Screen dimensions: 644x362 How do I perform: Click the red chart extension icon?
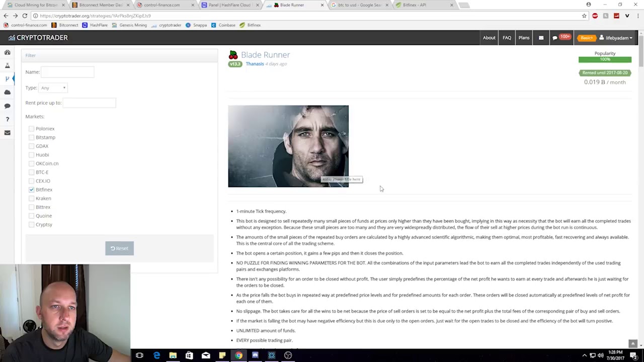pyautogui.click(x=616, y=16)
